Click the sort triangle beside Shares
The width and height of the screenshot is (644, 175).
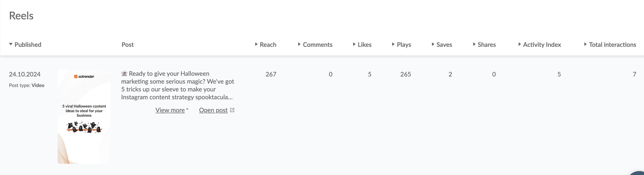pyautogui.click(x=474, y=44)
